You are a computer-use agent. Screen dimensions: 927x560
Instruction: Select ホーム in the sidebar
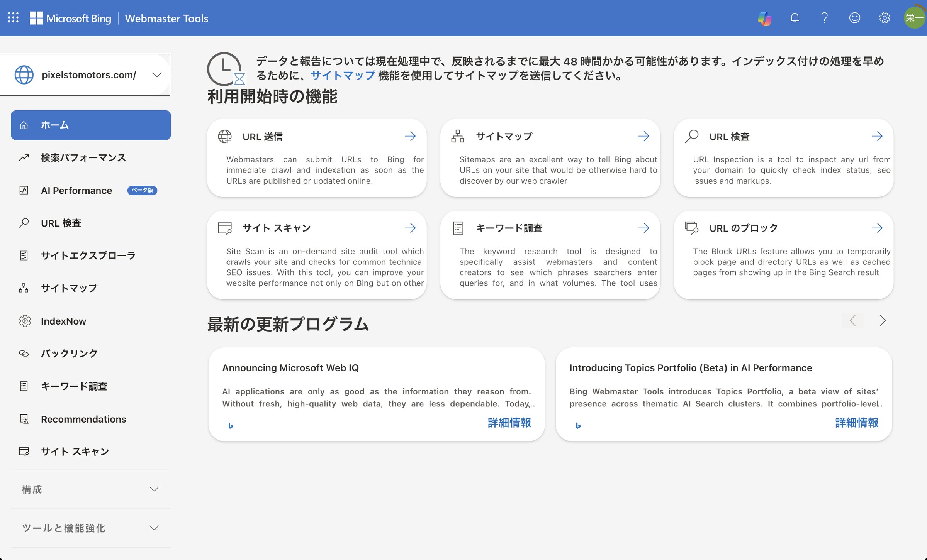point(91,125)
